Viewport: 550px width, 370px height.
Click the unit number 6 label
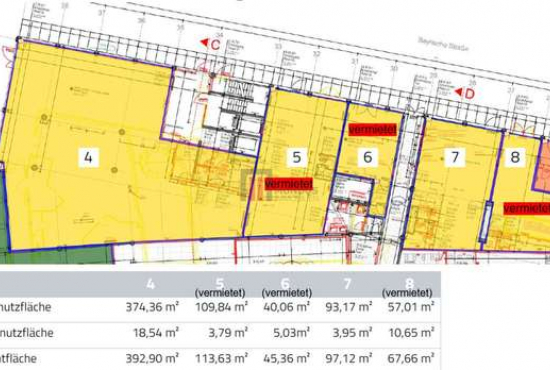pos(368,157)
